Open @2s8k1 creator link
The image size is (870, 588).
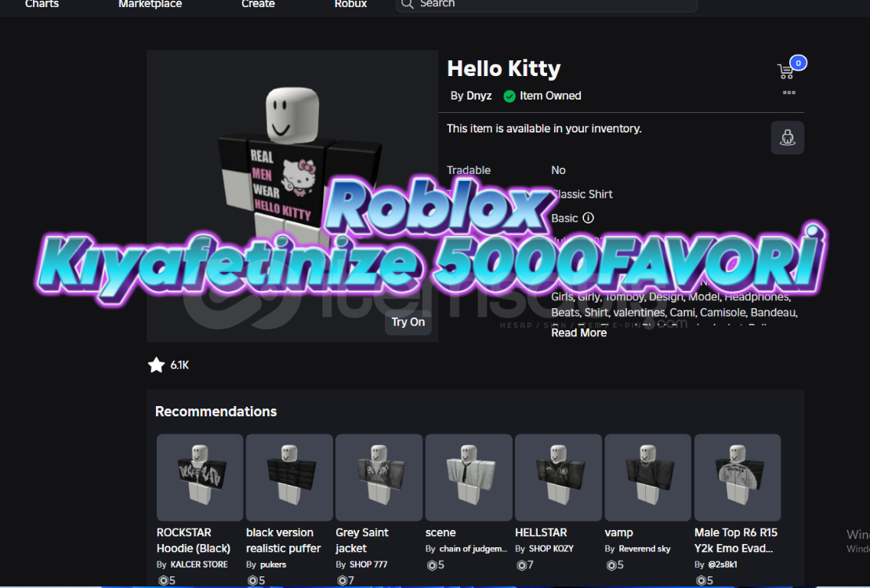click(x=723, y=564)
